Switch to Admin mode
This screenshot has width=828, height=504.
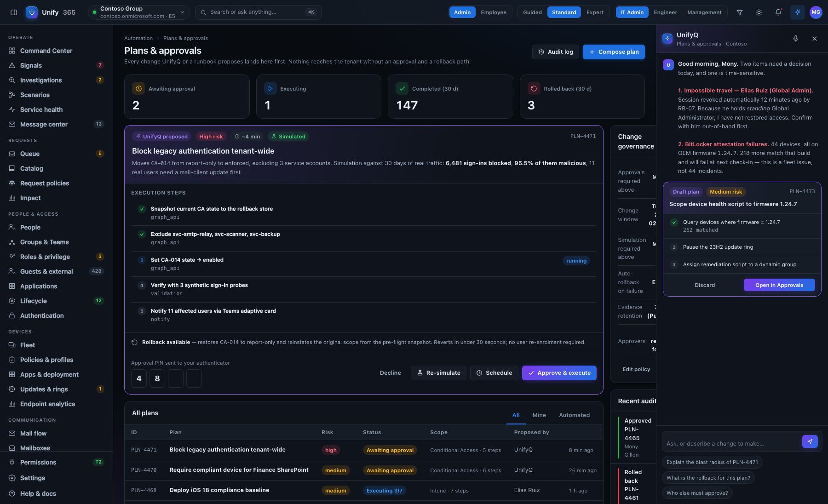click(x=462, y=12)
